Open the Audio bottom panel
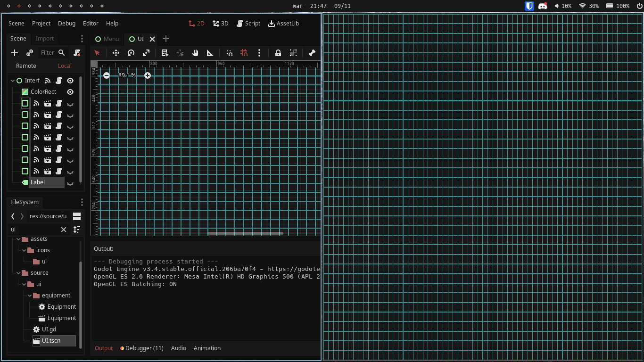Screen dimensions: 644x362 pyautogui.click(x=179, y=348)
